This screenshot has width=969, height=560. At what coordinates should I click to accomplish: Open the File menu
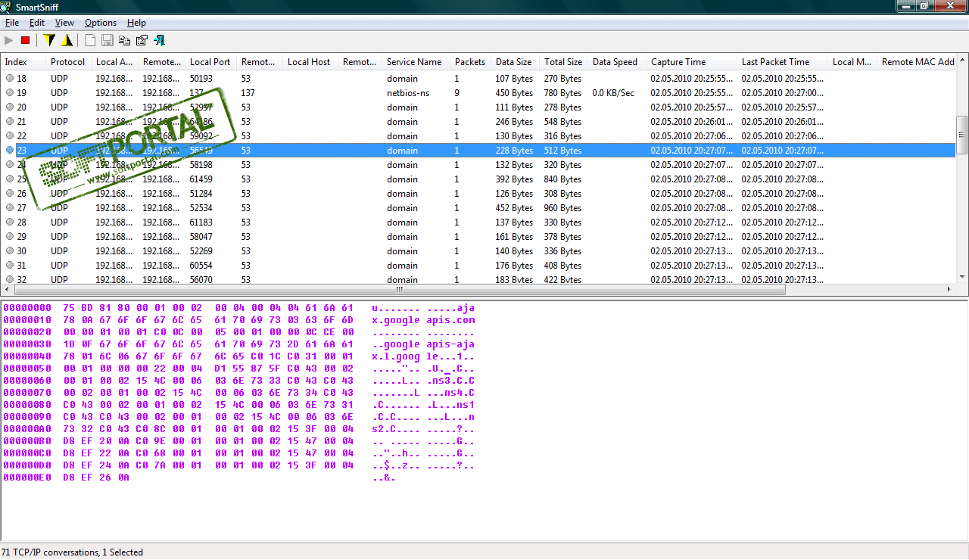coord(12,23)
